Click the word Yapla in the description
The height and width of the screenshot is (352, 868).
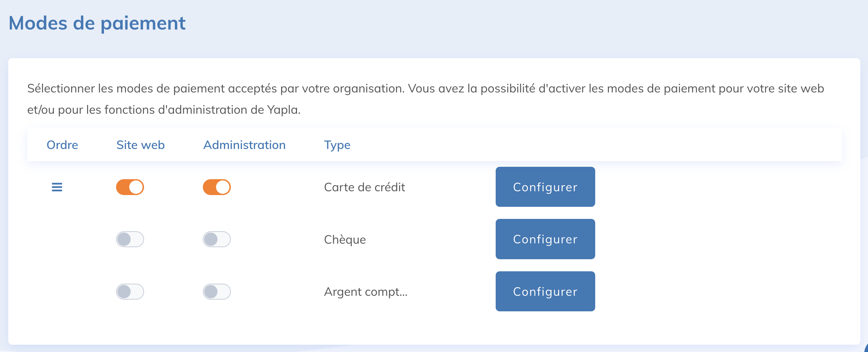(x=282, y=110)
